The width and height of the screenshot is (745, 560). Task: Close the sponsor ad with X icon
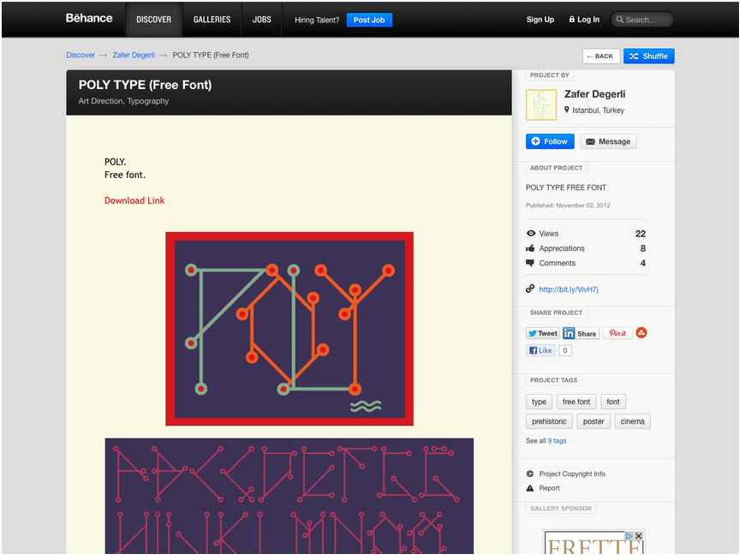coord(639,537)
